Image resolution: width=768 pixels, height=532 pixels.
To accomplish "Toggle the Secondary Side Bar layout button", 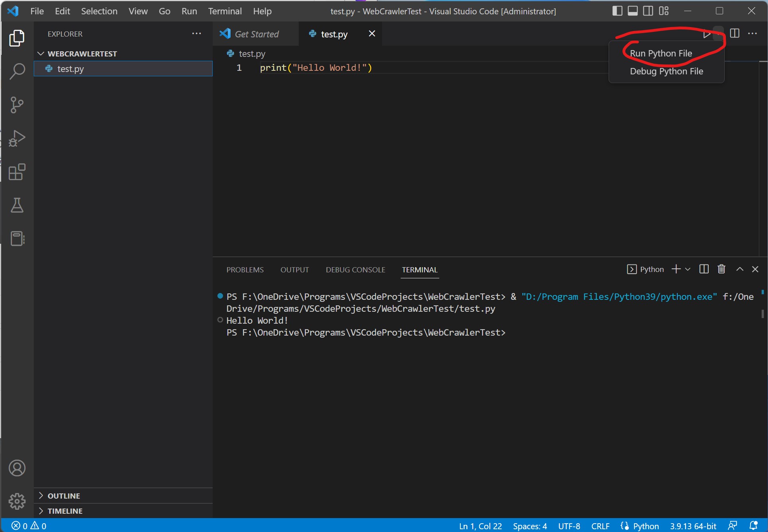I will pyautogui.click(x=648, y=11).
